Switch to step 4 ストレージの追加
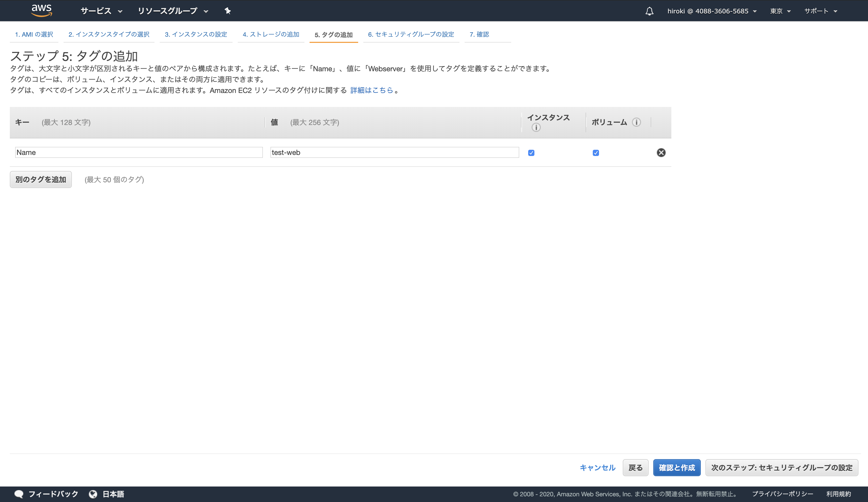868x502 pixels. [x=271, y=34]
